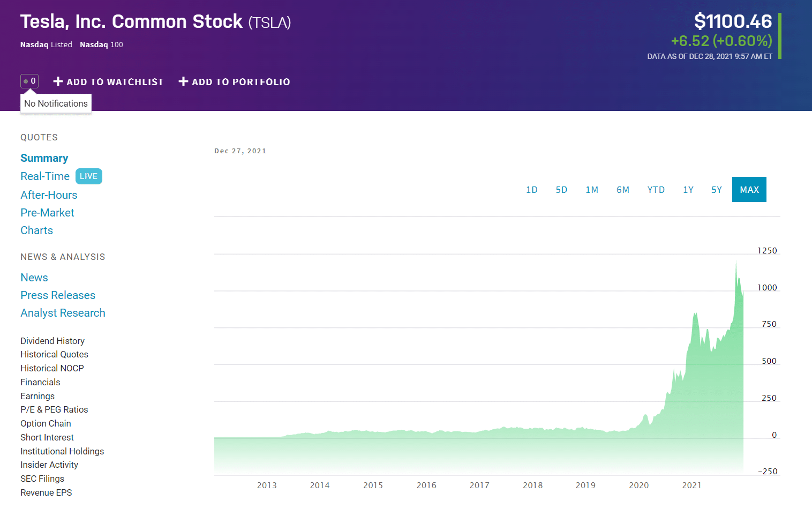View Press Releases

point(58,295)
